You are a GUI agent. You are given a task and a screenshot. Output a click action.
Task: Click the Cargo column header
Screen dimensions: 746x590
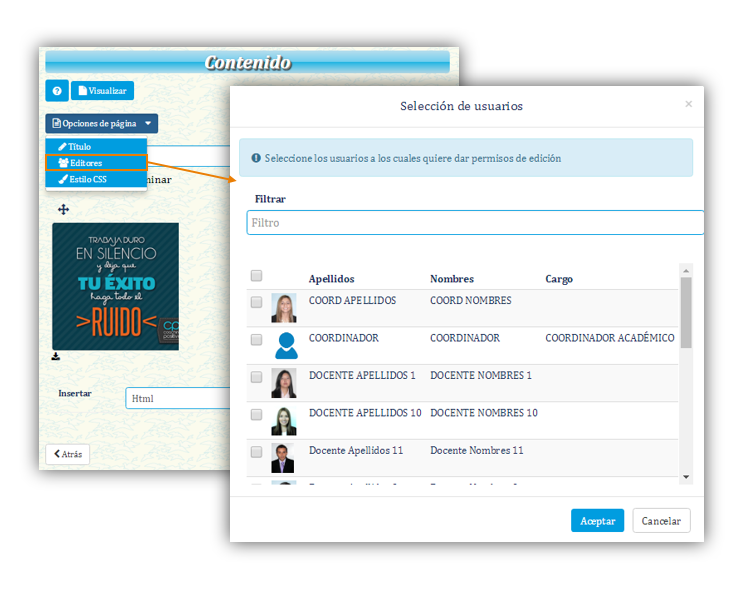(x=559, y=279)
